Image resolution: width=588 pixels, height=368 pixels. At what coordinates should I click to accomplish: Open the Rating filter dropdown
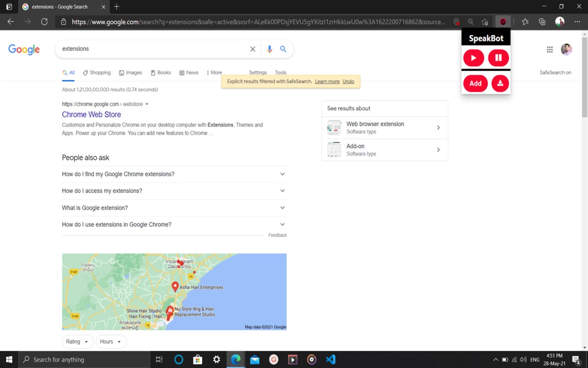coord(77,342)
